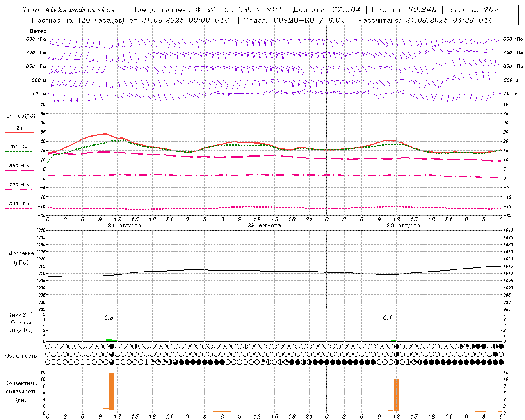
Task: Click the green precipitation bar under 0.3
Action: [109, 340]
